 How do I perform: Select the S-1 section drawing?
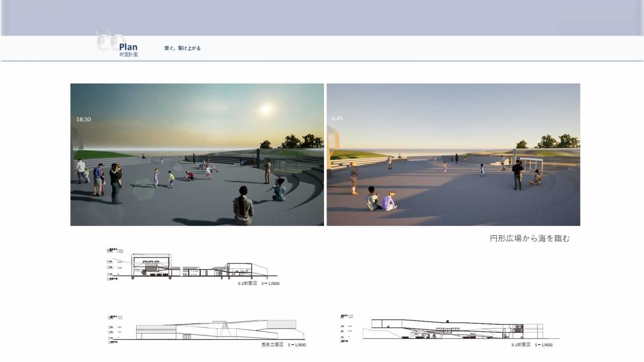coord(453,329)
